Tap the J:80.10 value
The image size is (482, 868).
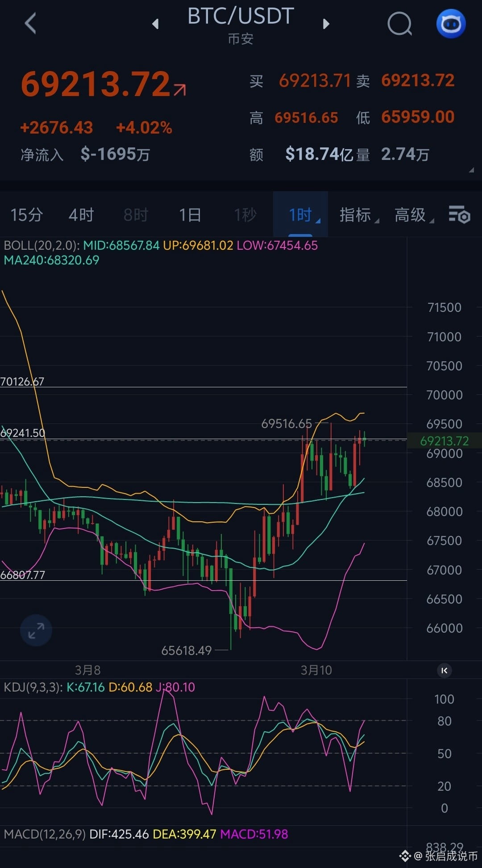(x=175, y=687)
